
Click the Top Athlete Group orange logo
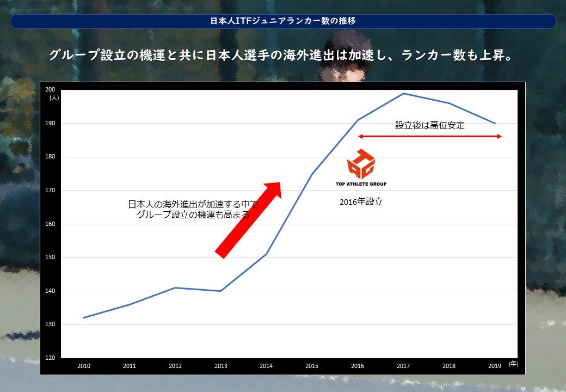click(x=361, y=164)
